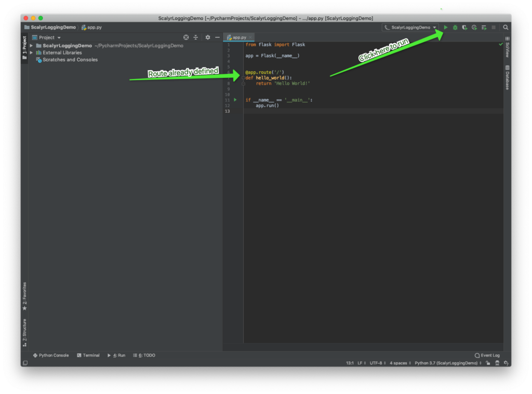The height and width of the screenshot is (394, 532).
Task: Start debugging with the Debug bug icon
Action: pos(455,28)
